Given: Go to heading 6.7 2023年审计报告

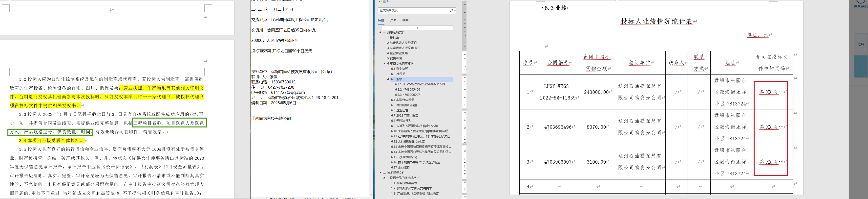Looking at the screenshot, I should pyautogui.click(x=404, y=115).
